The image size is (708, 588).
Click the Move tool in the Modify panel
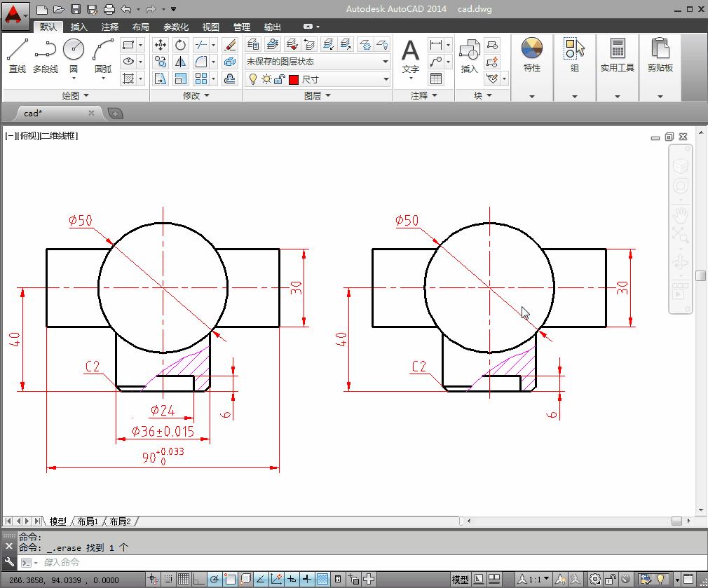pos(161,44)
